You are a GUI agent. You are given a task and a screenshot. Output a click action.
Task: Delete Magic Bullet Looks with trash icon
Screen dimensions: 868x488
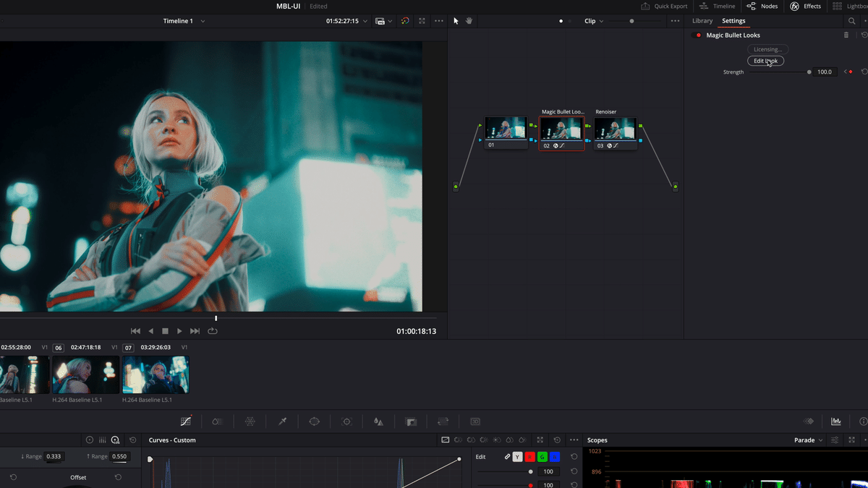coord(846,35)
